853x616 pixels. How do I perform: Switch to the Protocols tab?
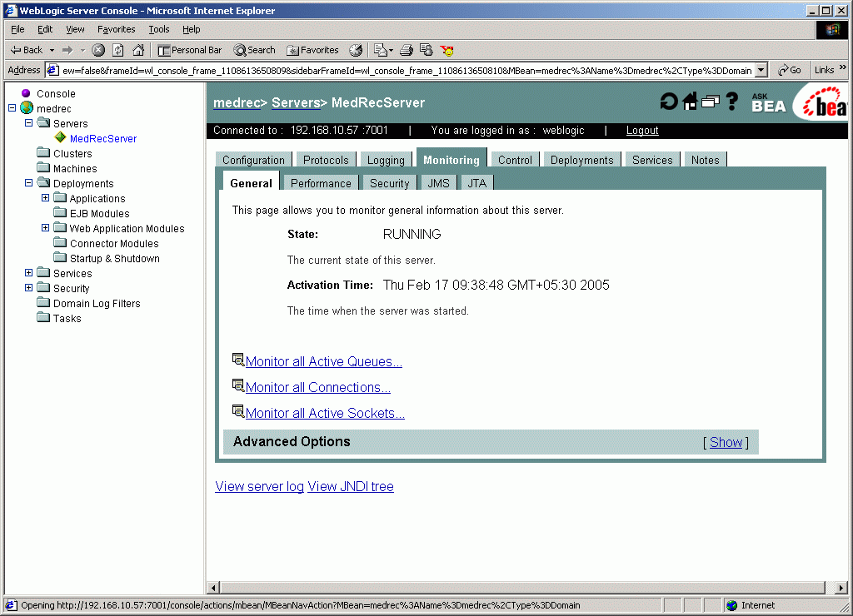click(326, 160)
